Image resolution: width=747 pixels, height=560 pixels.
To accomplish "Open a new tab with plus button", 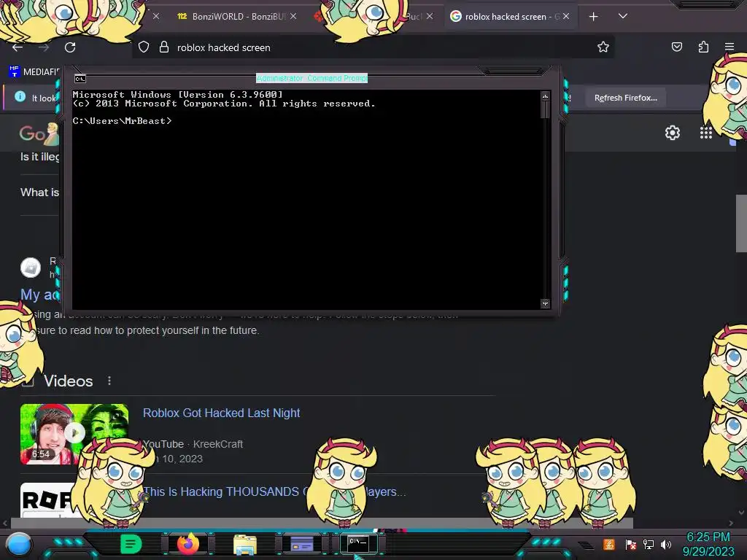I will pos(593,17).
